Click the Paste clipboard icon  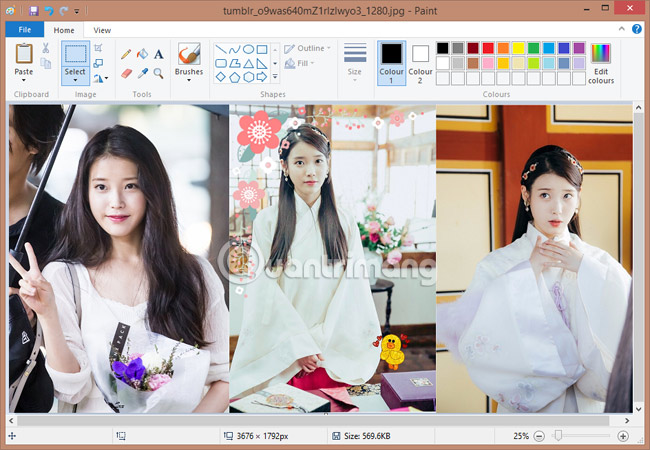click(24, 53)
